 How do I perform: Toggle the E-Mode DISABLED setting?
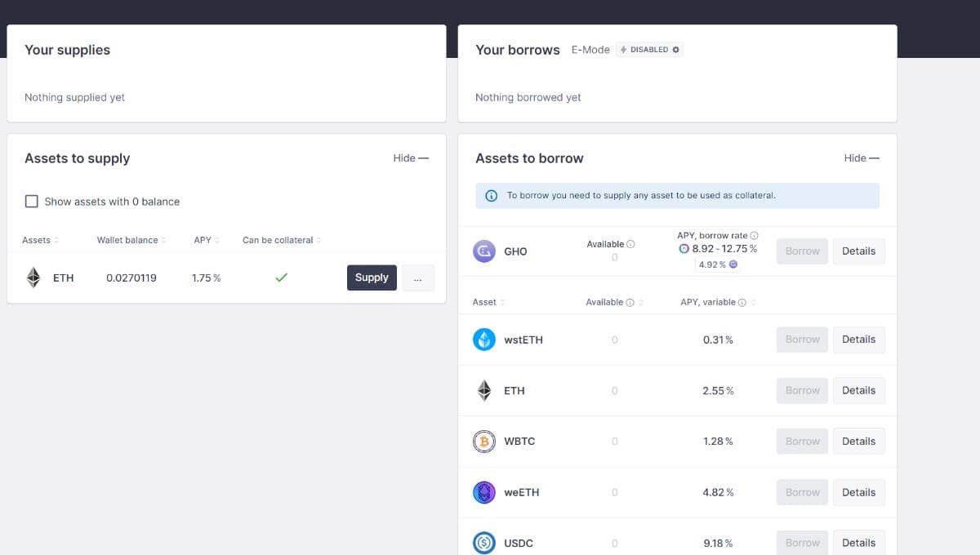pyautogui.click(x=649, y=50)
